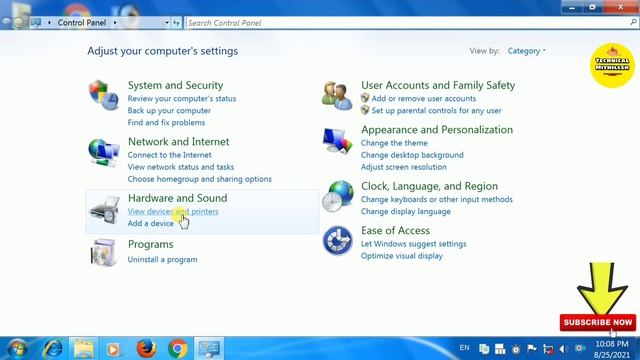Expand the address bar history dropdown arrow
The width and height of the screenshot is (640, 360).
[x=167, y=23]
